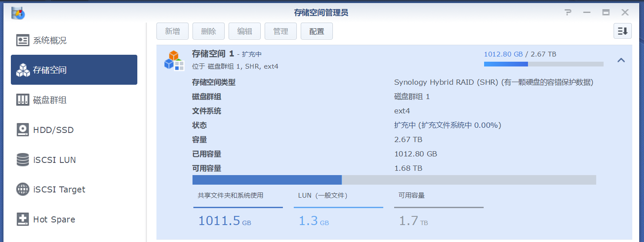
Task: Open the Hot Spare section
Action: 74,219
